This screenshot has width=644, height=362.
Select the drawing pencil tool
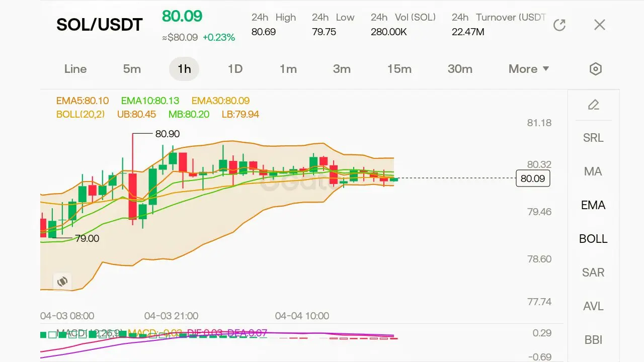tap(594, 105)
